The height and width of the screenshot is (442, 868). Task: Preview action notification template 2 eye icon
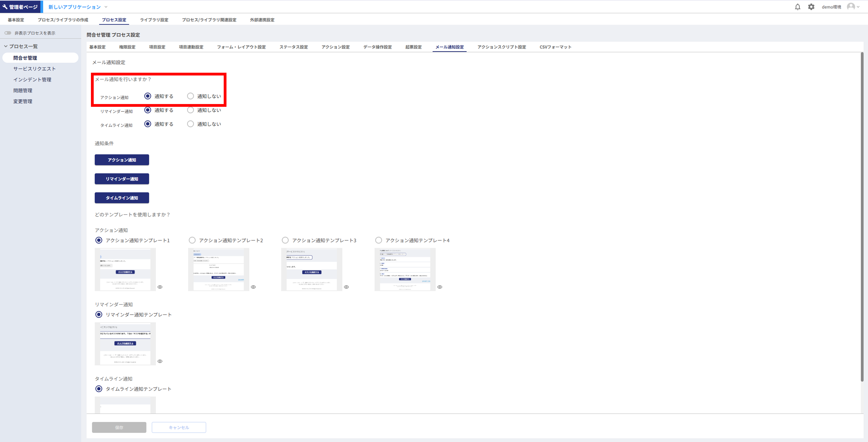(x=253, y=287)
